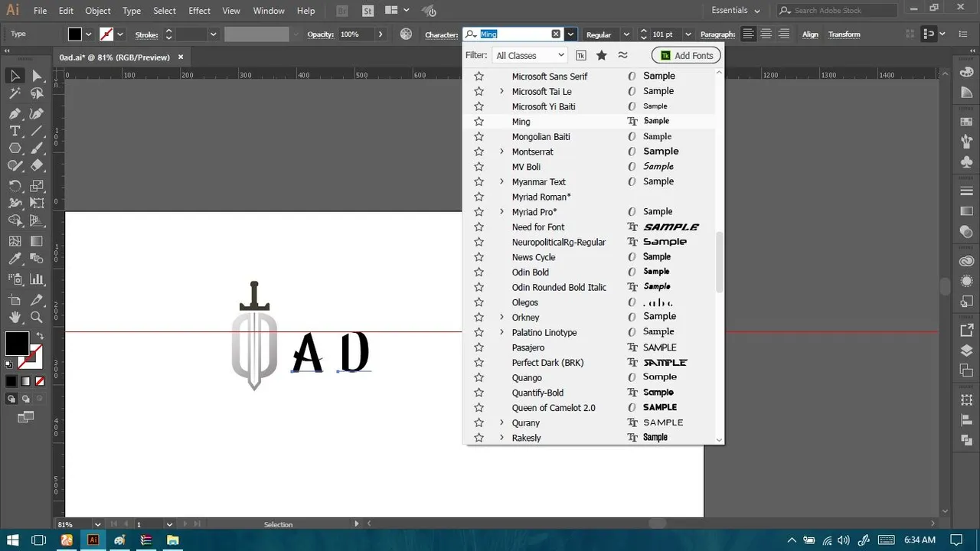Click the Add Fonts button

click(x=686, y=55)
